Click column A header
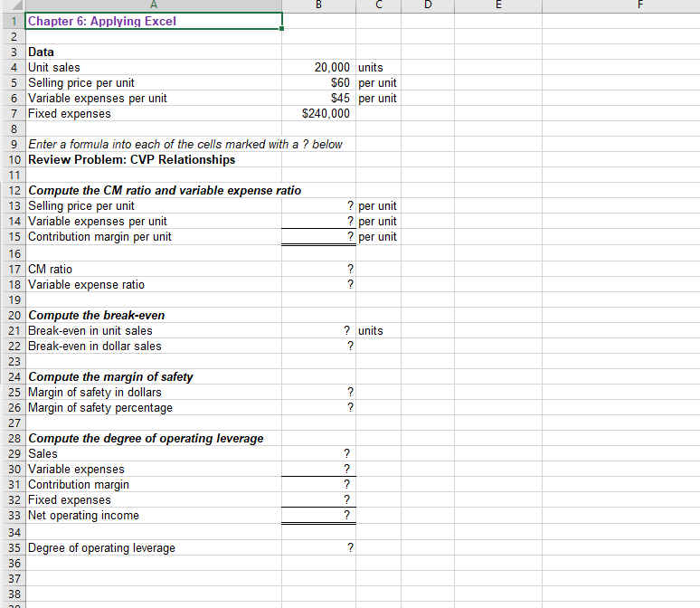The height and width of the screenshot is (608, 700). click(x=154, y=5)
